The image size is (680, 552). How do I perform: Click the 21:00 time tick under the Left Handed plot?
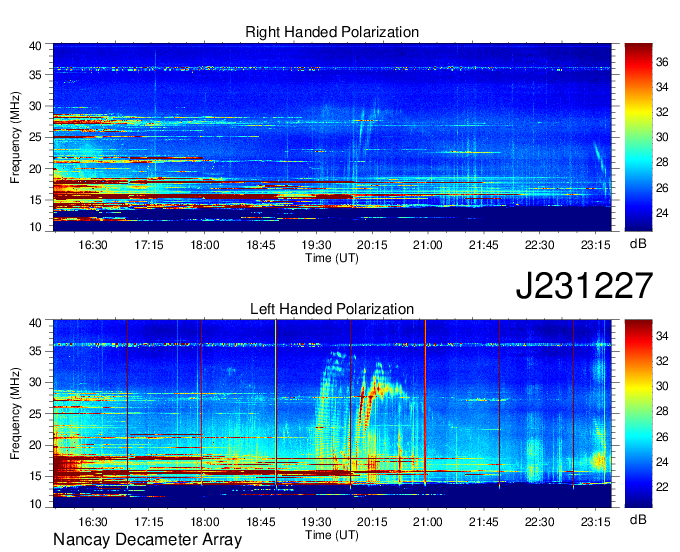click(x=428, y=522)
